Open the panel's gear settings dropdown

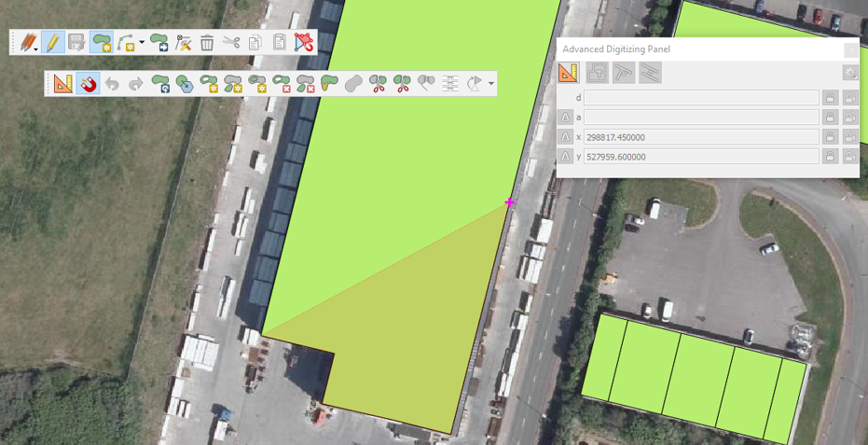(849, 73)
